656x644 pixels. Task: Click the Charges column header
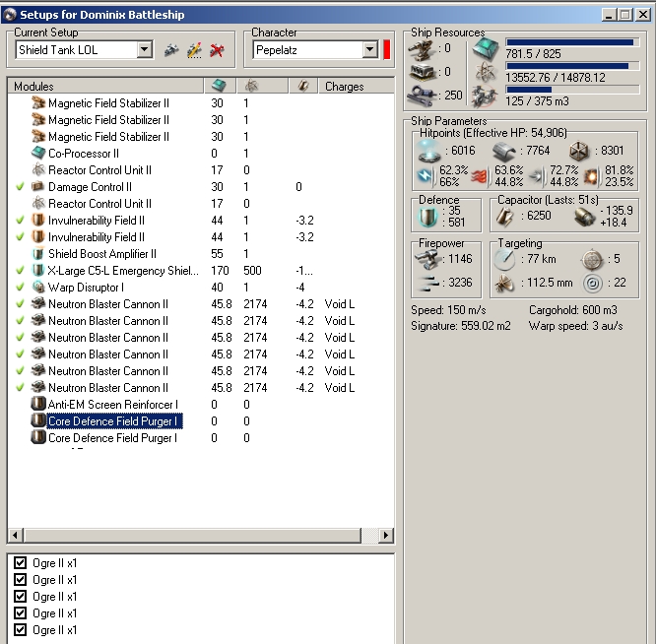[x=357, y=86]
